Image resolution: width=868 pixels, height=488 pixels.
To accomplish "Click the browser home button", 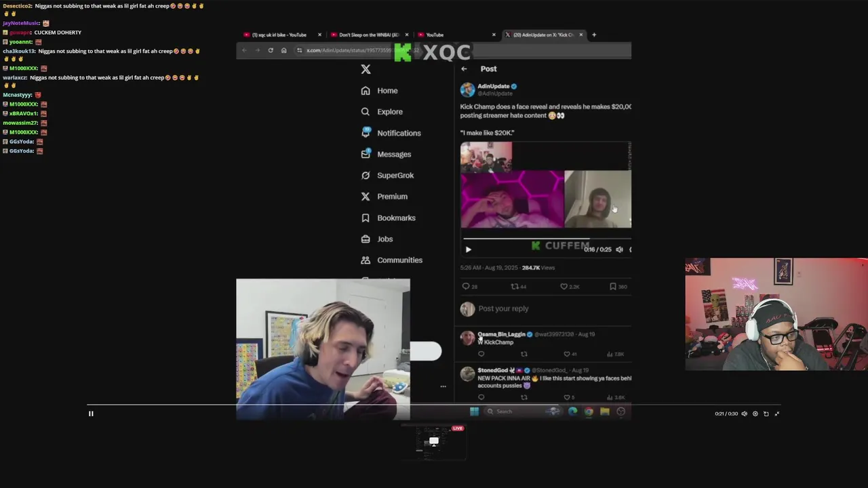I will [283, 50].
